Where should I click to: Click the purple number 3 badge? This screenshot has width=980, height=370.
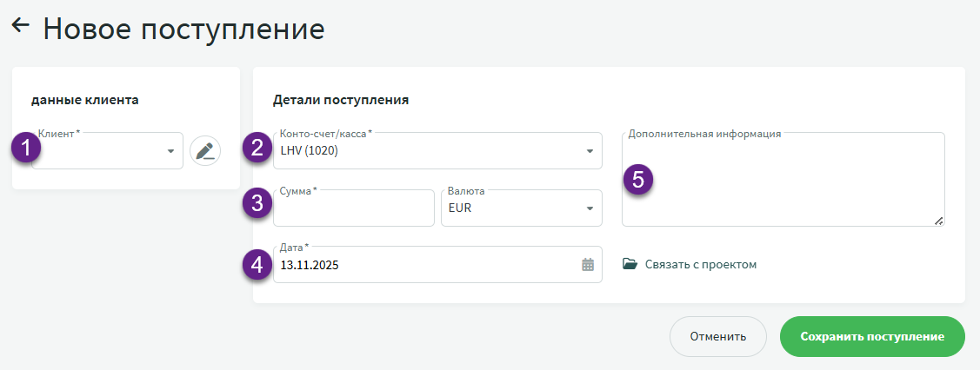(257, 204)
